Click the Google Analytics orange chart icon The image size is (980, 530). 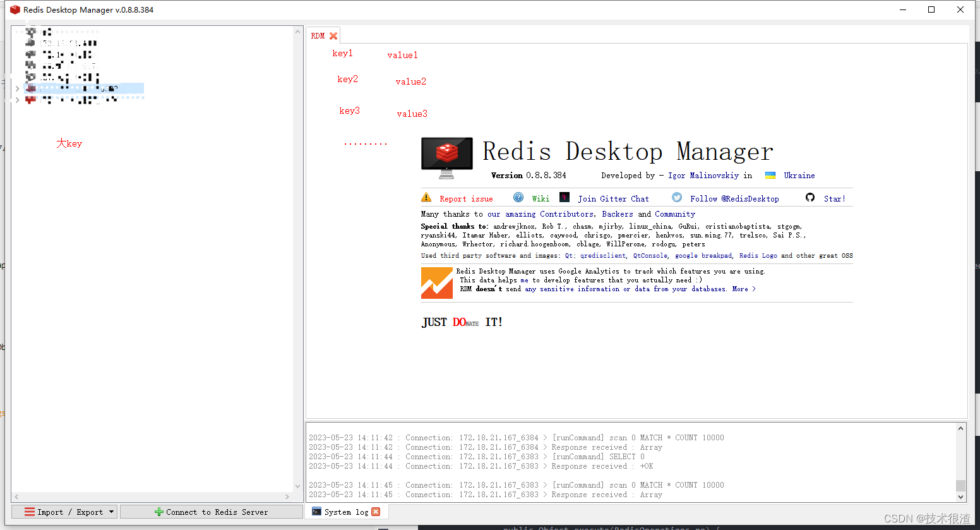[437, 283]
